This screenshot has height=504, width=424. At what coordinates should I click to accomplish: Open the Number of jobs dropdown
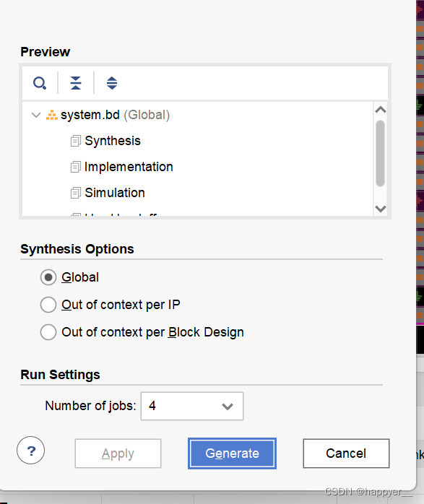(192, 406)
